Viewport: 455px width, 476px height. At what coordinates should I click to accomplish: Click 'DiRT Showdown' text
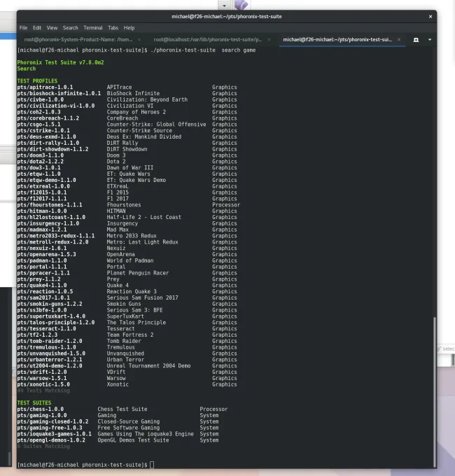(x=127, y=149)
